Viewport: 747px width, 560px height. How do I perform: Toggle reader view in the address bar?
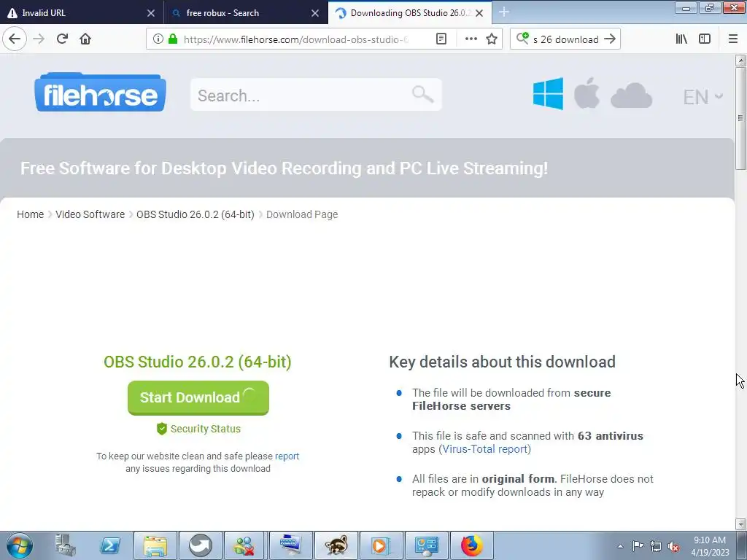(441, 39)
